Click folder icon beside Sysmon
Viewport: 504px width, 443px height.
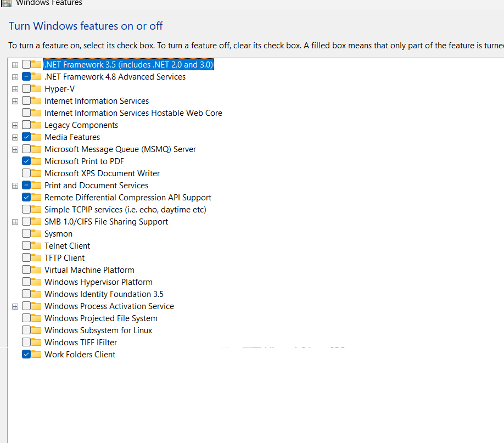tap(36, 233)
